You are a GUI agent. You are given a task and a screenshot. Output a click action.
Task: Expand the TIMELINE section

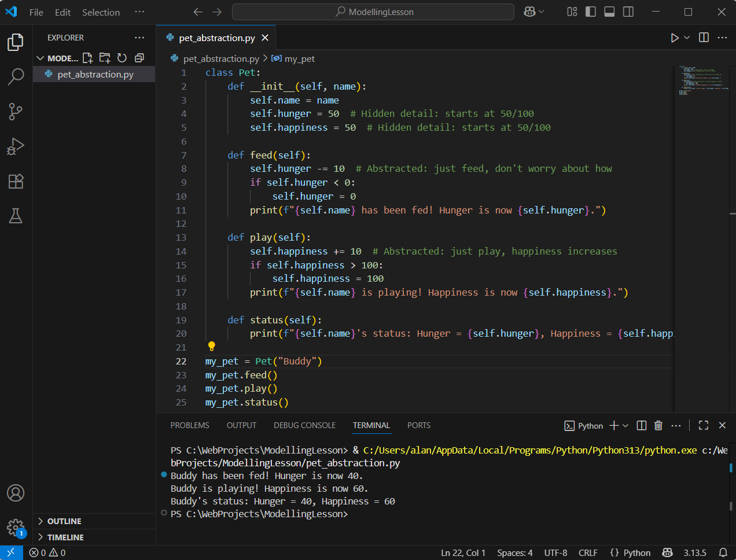pos(65,537)
